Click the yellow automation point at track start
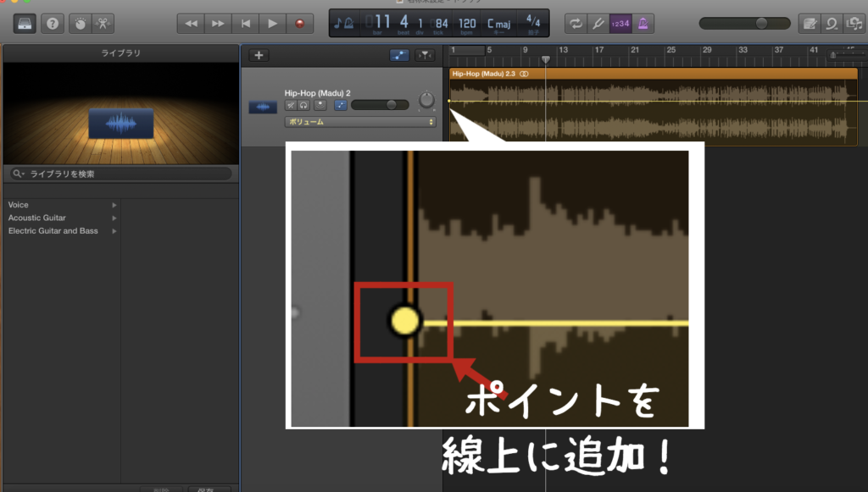The image size is (868, 492). pos(449,101)
